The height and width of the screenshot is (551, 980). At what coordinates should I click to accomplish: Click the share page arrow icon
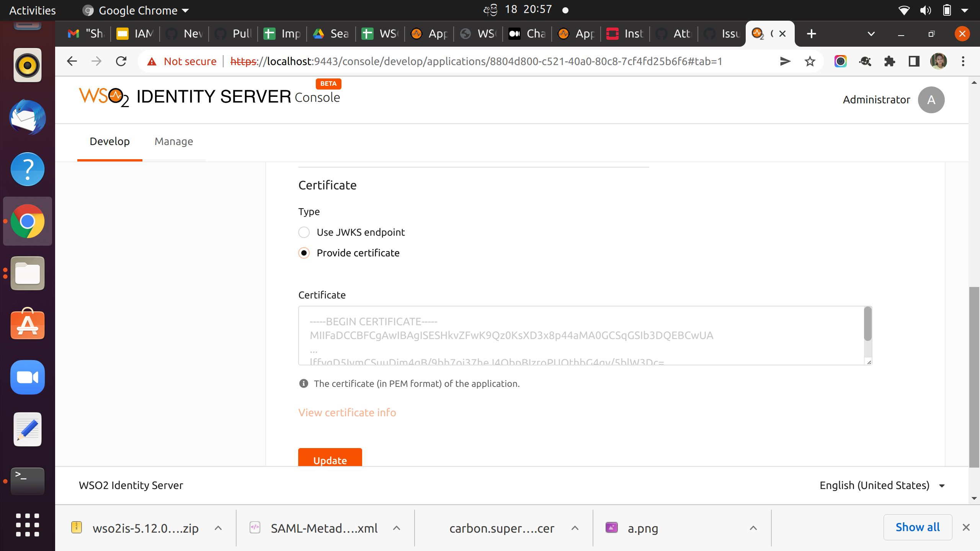pos(785,61)
